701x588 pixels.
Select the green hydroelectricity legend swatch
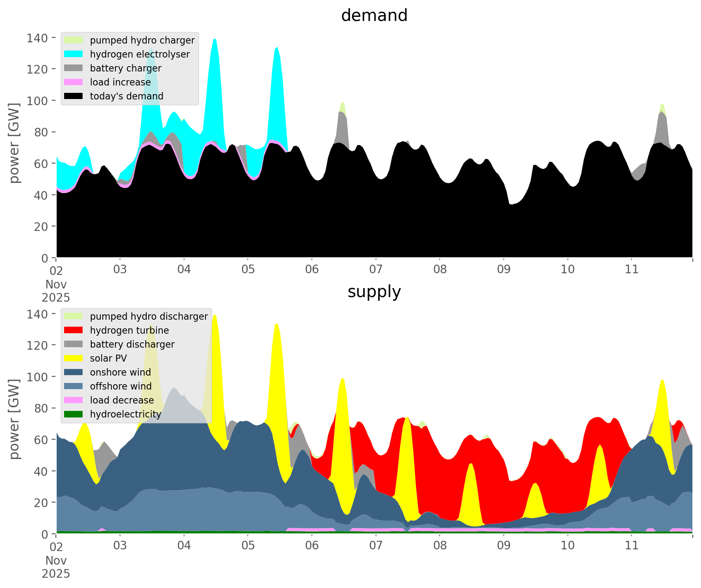pyautogui.click(x=74, y=414)
